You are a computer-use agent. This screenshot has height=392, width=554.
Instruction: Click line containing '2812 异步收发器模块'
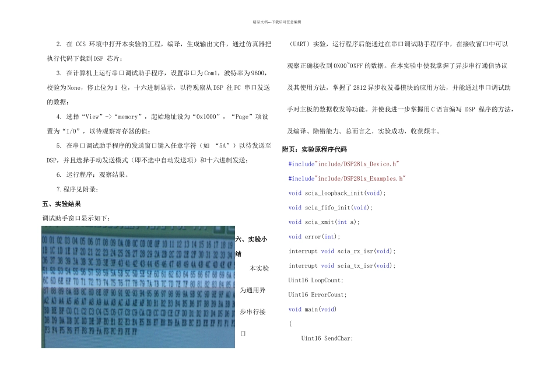pyautogui.click(x=399, y=87)
